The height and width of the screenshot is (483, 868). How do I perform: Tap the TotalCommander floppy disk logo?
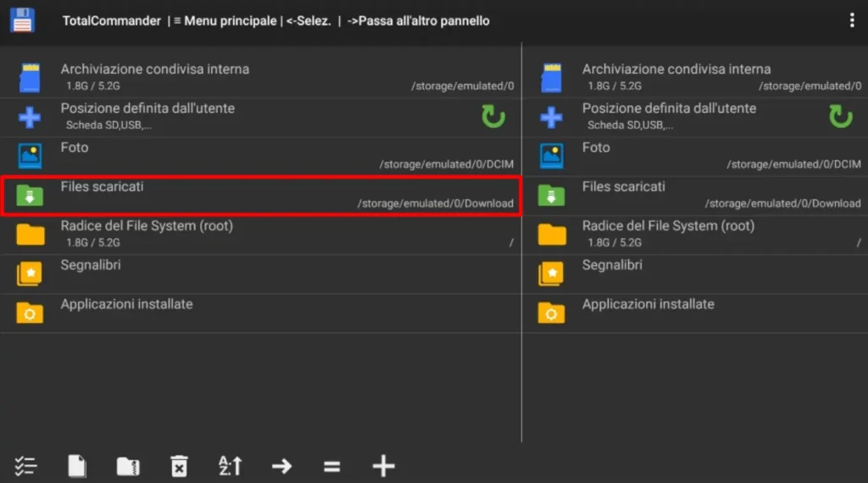click(x=22, y=20)
